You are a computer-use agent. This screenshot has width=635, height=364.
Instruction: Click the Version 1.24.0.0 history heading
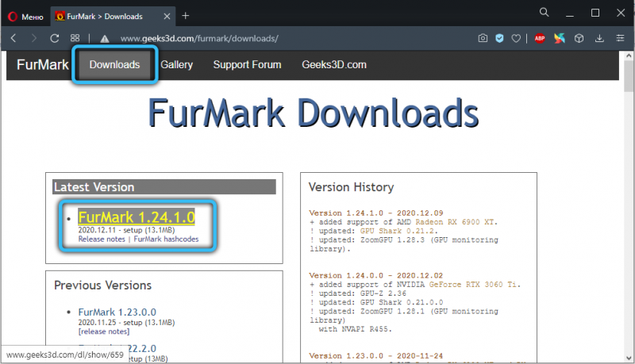click(375, 275)
